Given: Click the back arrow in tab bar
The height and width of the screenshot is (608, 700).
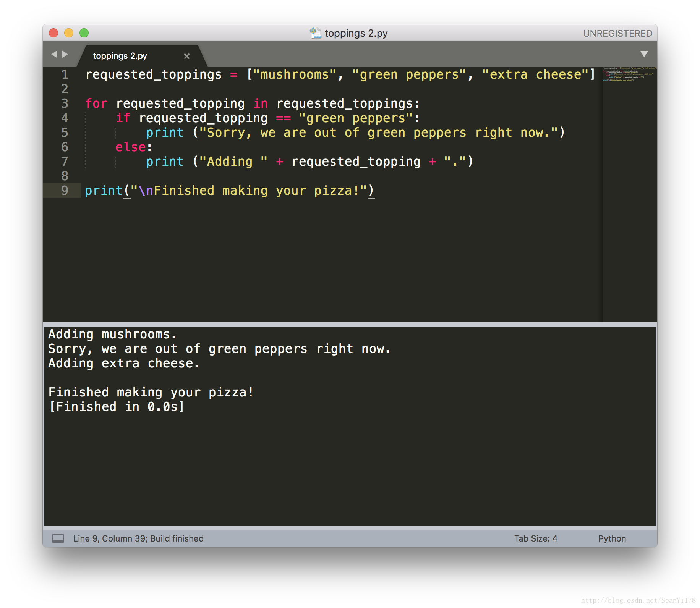Looking at the screenshot, I should (54, 54).
